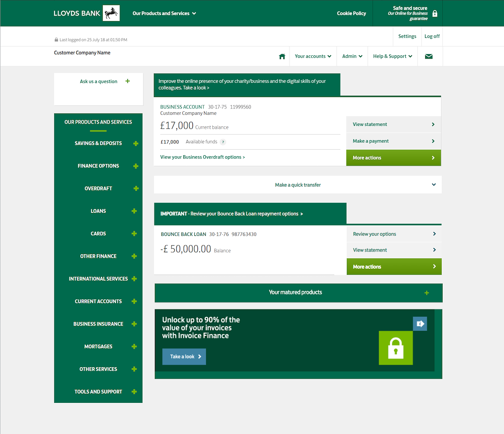
Task: Expand Finance Options plus icon
Action: [136, 166]
